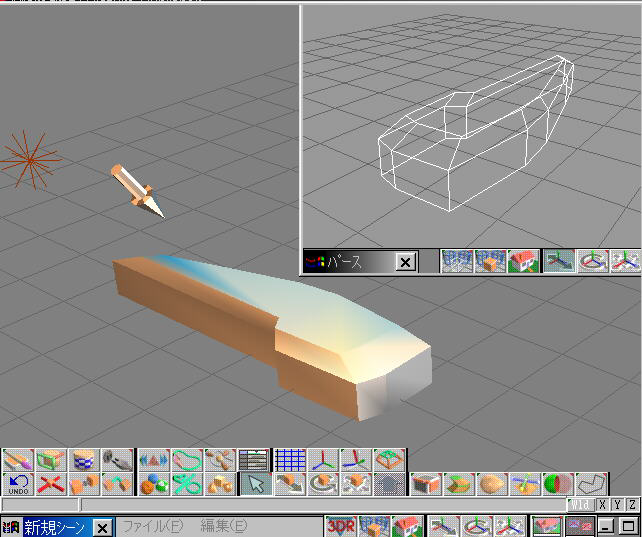Open the 編集(E) menu

pos(224,526)
